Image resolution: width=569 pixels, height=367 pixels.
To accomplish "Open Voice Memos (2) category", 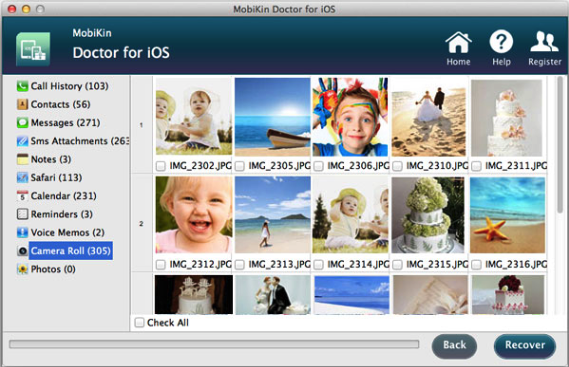I will [x=67, y=232].
